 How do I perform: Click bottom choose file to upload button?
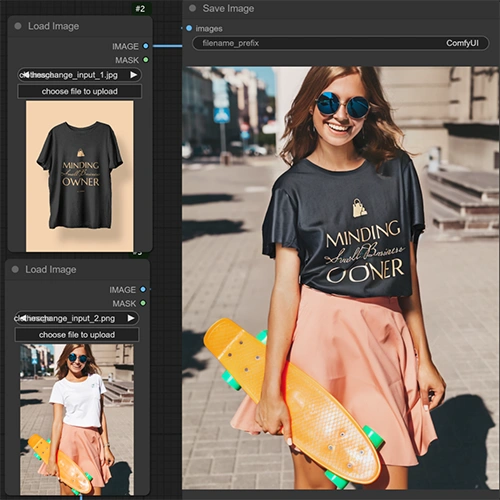point(77,335)
